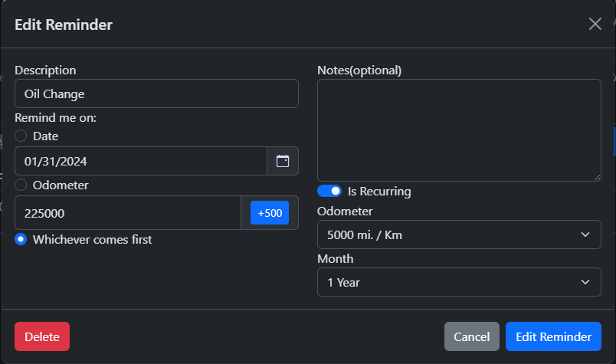The image size is (616, 364).
Task: Open the calendar date picker icon
Action: [283, 161]
